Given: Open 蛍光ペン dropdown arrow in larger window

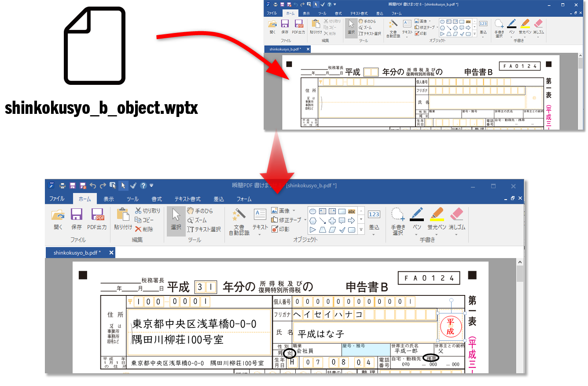Looking at the screenshot, I should pos(436,234).
